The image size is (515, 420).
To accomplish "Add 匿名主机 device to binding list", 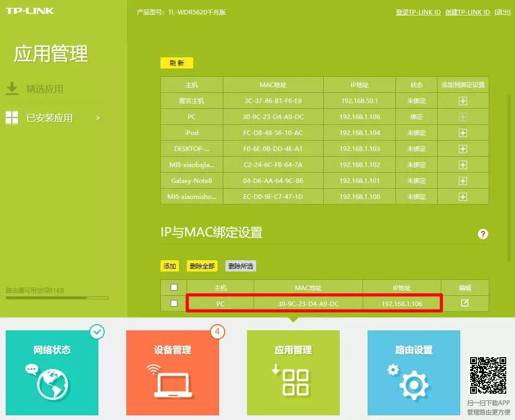I will coord(462,100).
